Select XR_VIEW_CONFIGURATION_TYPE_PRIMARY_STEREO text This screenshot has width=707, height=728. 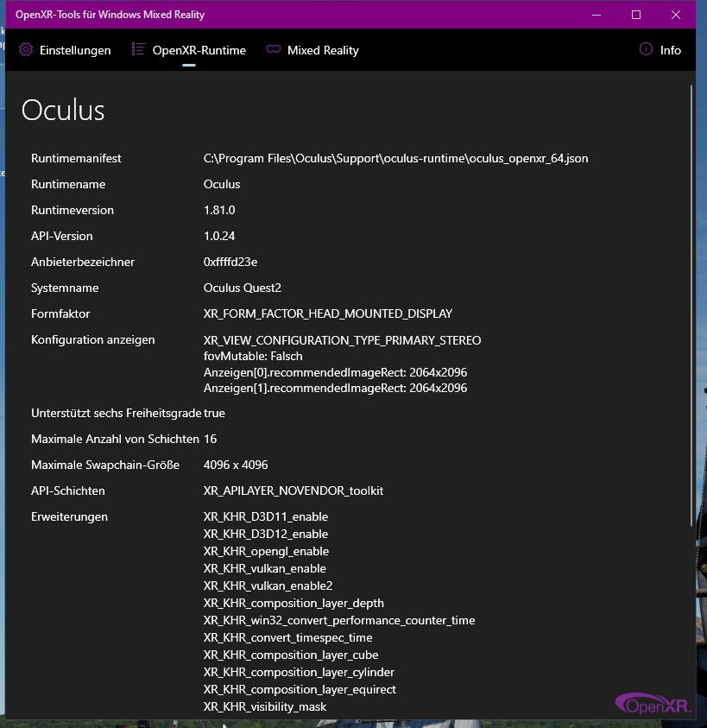coord(342,341)
